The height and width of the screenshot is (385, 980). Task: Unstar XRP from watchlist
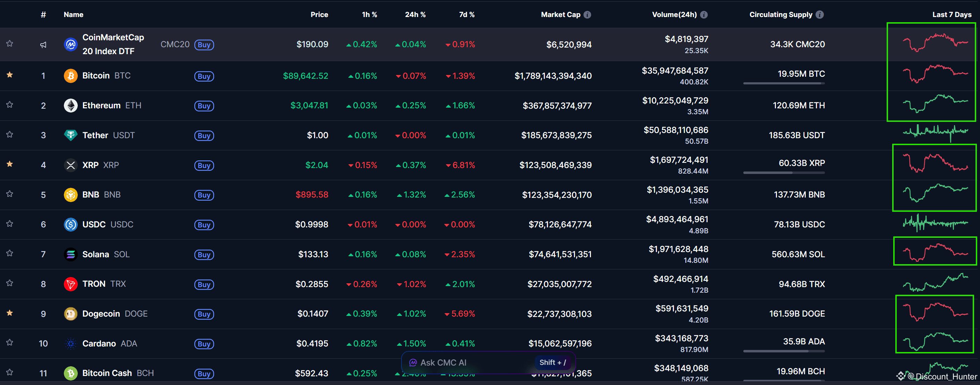pyautogui.click(x=10, y=164)
